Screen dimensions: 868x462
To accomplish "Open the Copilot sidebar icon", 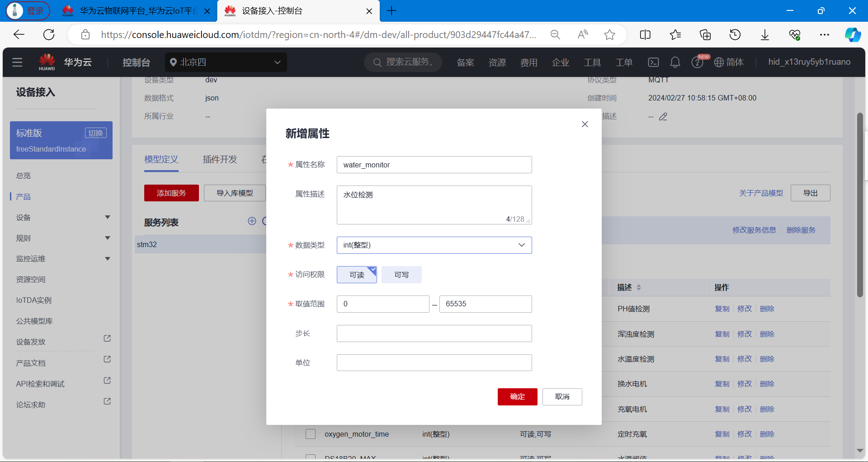I will click(853, 34).
